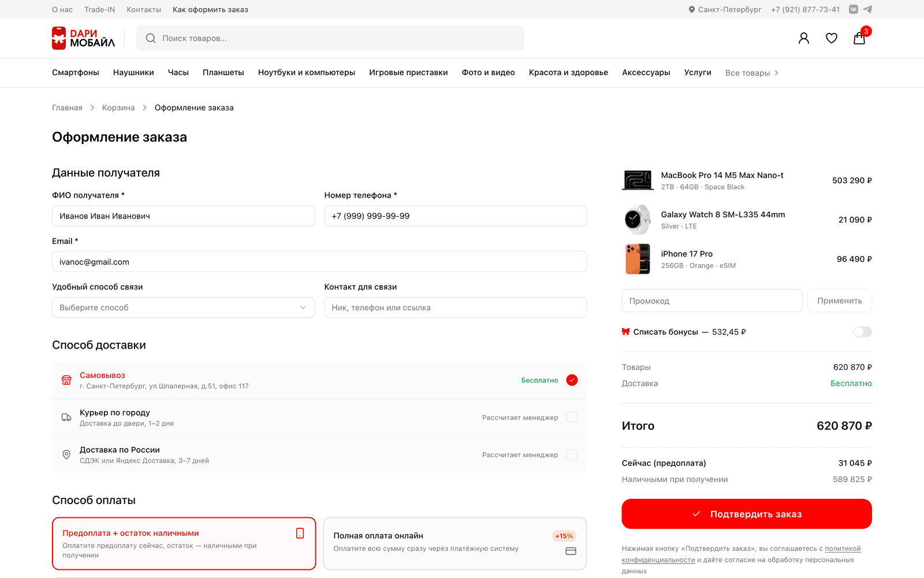
Task: Click the MacBook Pro 14 M5 Max product name
Action: click(x=722, y=175)
